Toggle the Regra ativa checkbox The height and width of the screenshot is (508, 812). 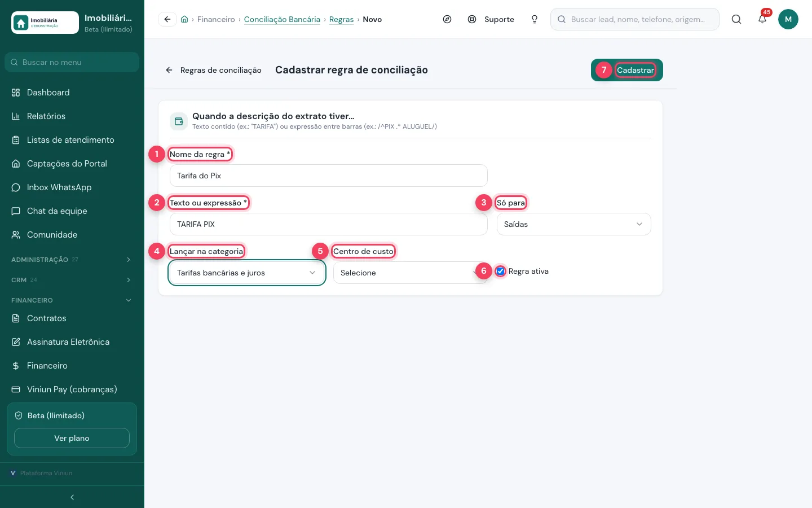click(501, 271)
